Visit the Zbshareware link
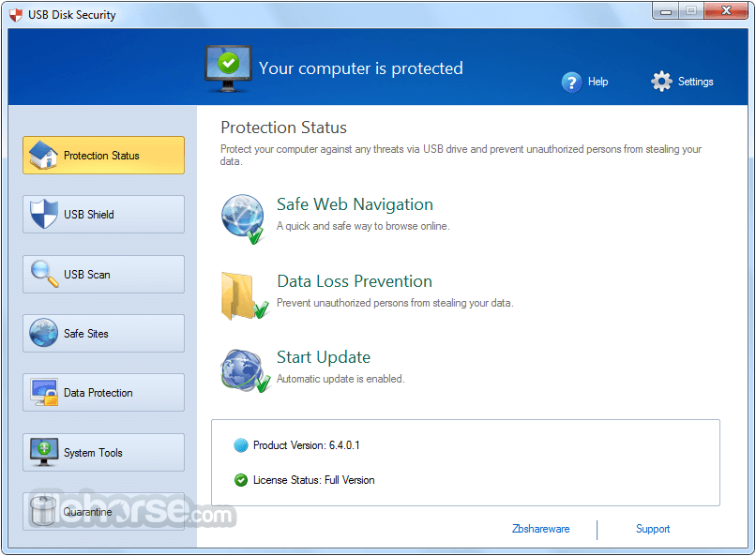Viewport: 756px width, 556px height. pos(540,529)
